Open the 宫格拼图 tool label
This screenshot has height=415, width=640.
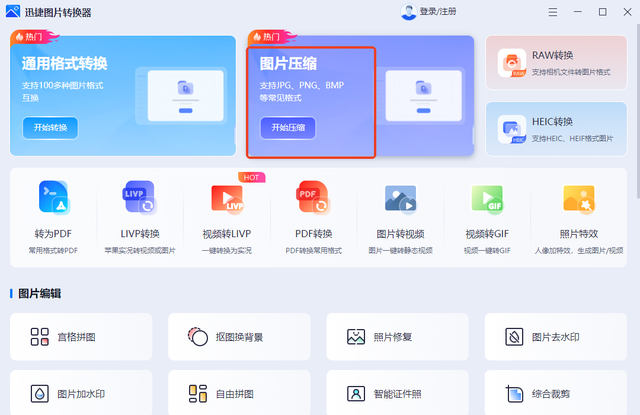pos(76,337)
